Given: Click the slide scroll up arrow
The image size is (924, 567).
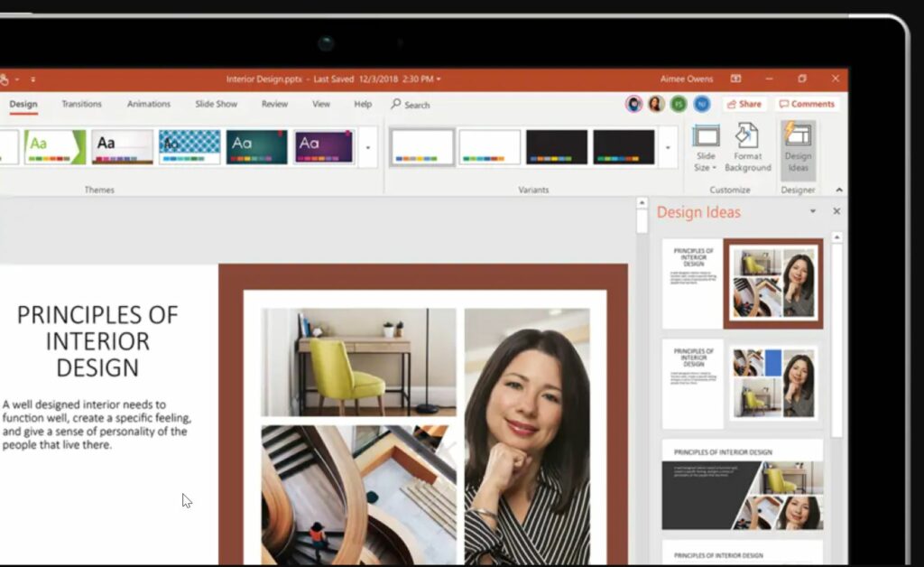Looking at the screenshot, I should (642, 203).
